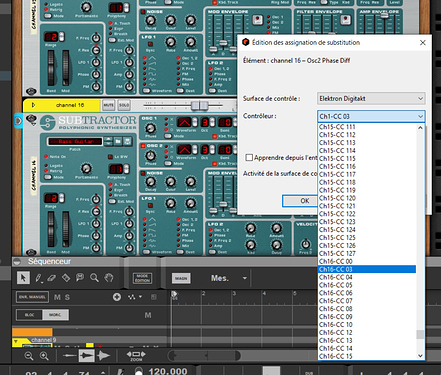Select the eraser tool in sequencer toolbar
The height and width of the screenshot is (375, 441).
coord(52,278)
